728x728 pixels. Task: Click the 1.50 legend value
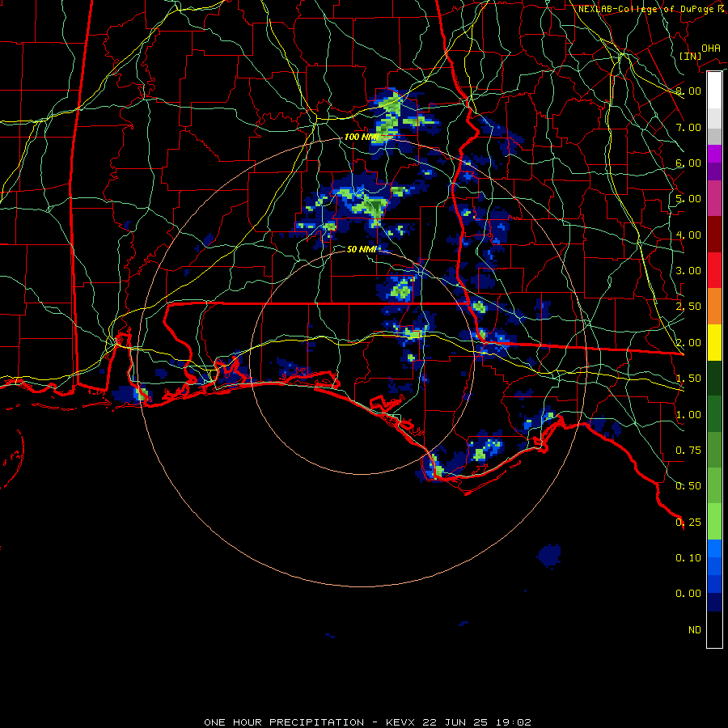coord(688,379)
